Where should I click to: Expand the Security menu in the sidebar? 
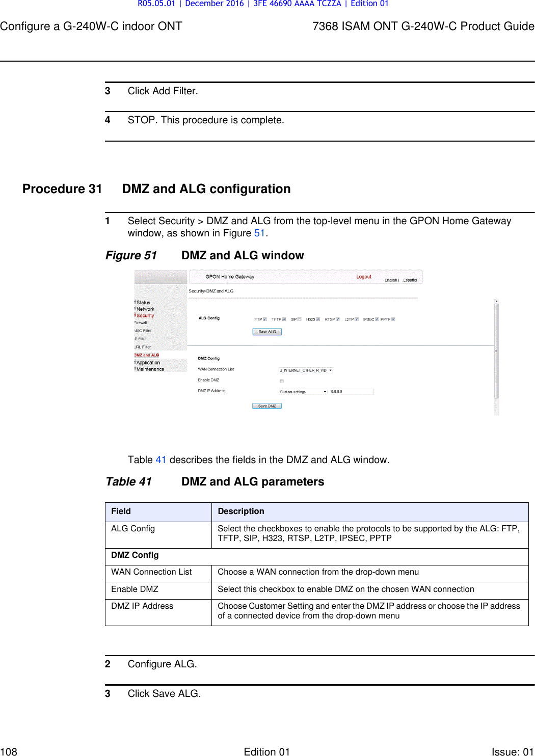tap(146, 315)
